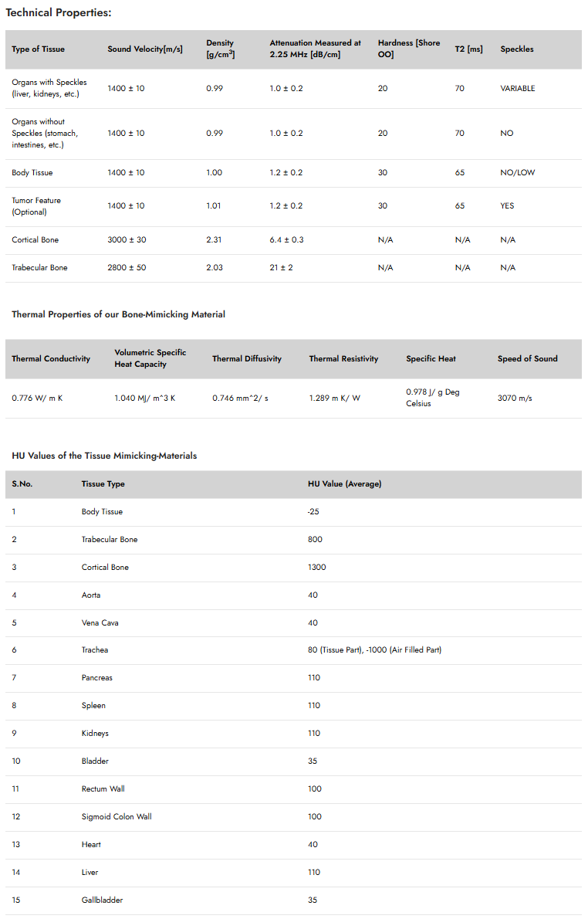This screenshot has height=919, width=588.
Task: Click the Type of Tissue column header
Action: 38,49
